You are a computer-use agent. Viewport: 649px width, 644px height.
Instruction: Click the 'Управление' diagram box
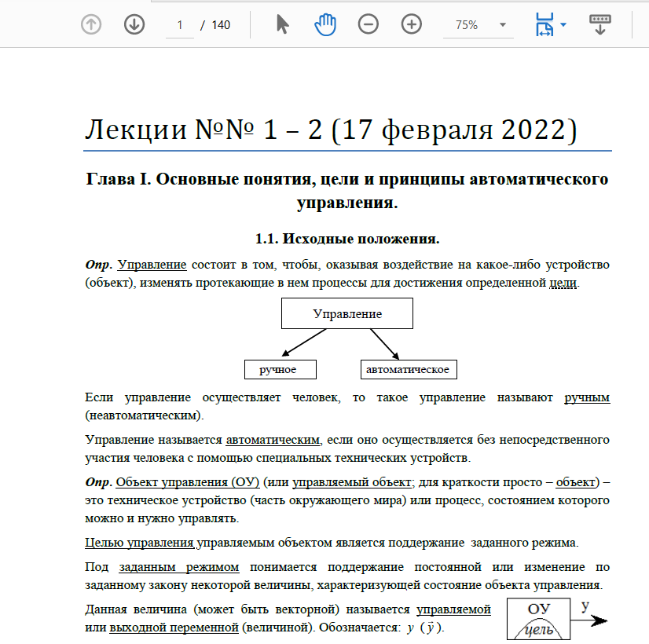click(347, 314)
